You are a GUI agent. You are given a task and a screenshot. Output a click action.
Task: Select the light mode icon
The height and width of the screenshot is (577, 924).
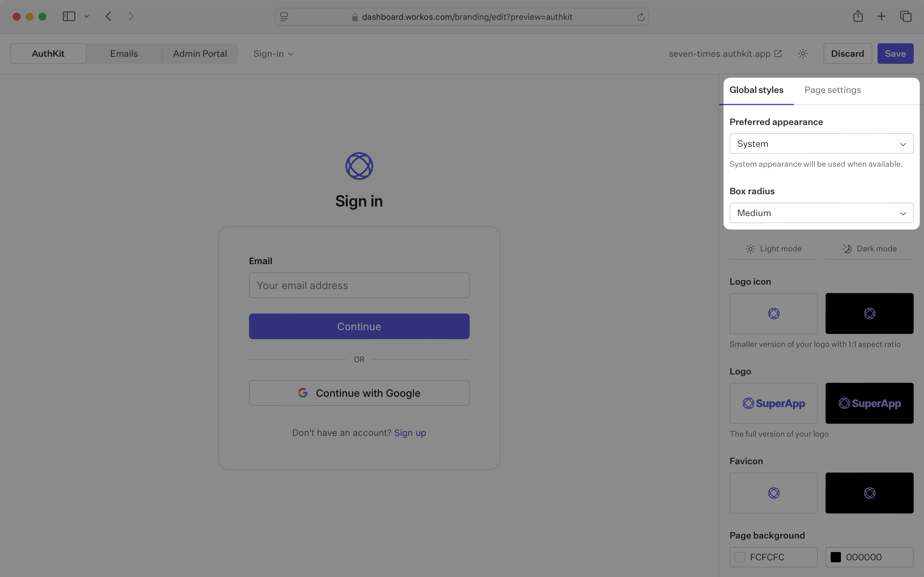(x=750, y=249)
